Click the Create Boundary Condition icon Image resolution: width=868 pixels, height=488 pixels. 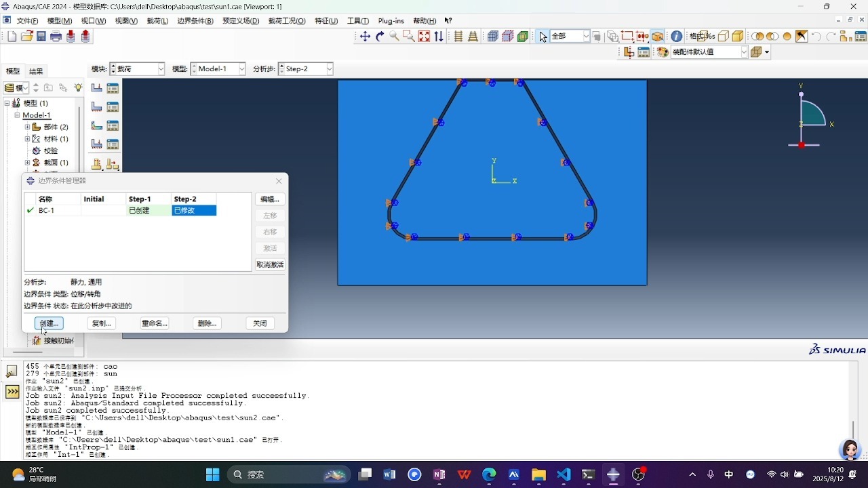tap(97, 107)
